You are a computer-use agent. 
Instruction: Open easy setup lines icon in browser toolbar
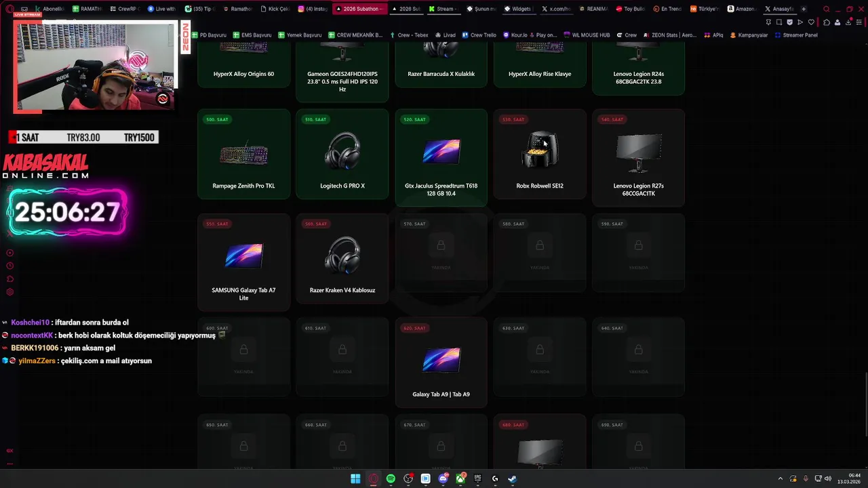pos(858,22)
